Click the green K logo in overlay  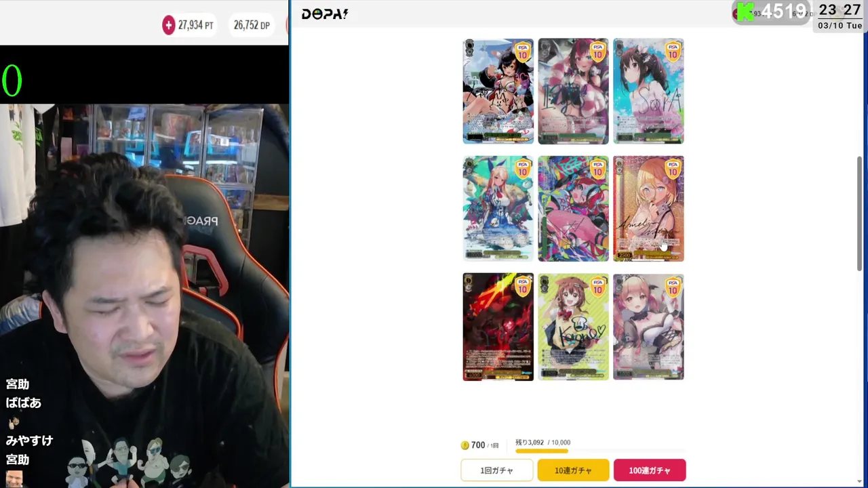coord(745,12)
